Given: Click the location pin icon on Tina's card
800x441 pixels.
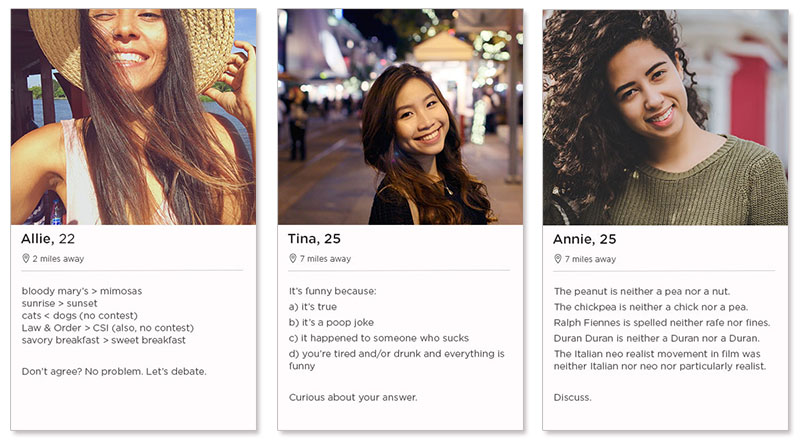Looking at the screenshot, I should tap(292, 258).
